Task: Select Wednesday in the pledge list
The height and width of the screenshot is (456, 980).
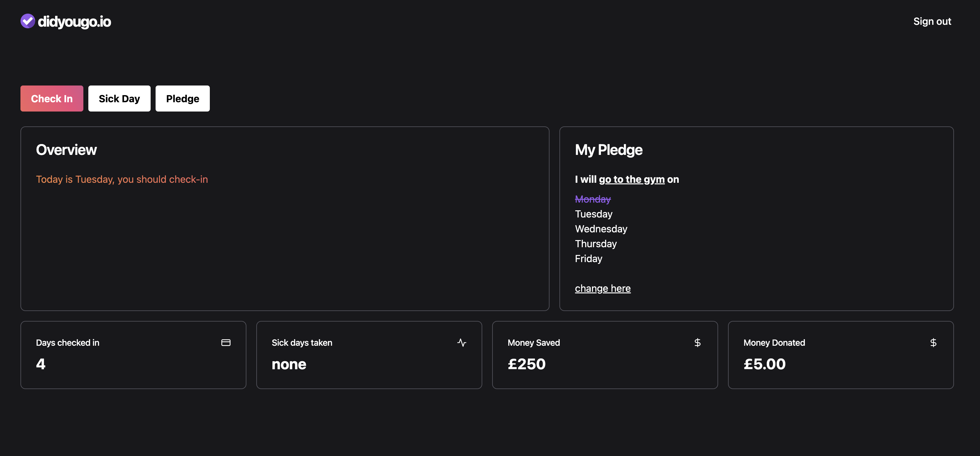Action: pos(601,229)
